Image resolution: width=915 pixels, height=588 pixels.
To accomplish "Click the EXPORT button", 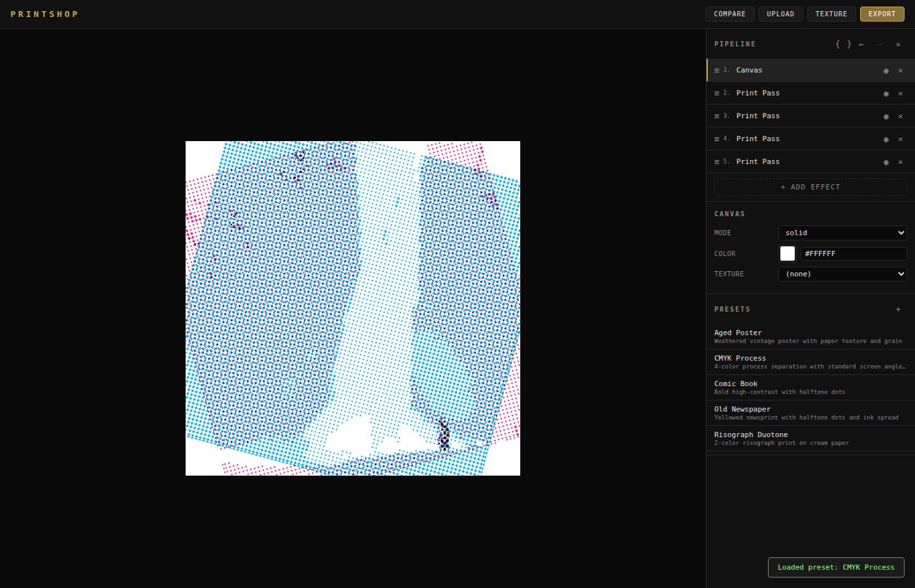I will click(882, 14).
